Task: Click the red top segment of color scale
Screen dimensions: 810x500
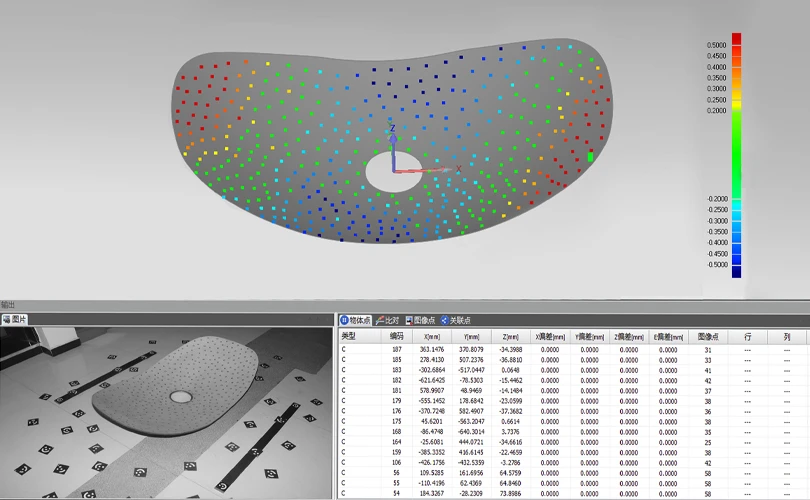Action: (736, 39)
